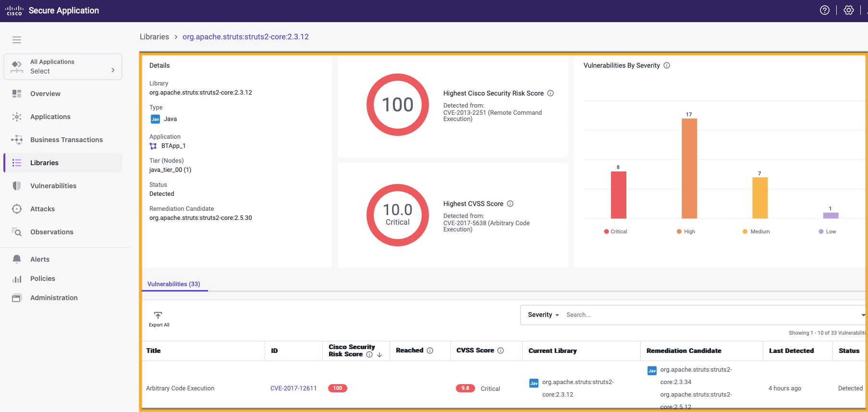
Task: Open the Business Transactions page
Action: coord(66,140)
